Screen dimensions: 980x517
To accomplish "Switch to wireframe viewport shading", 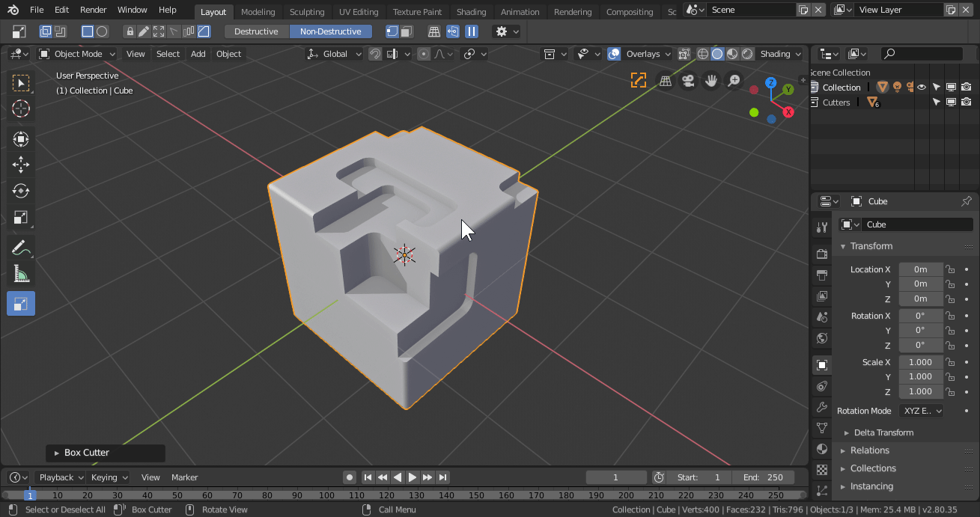I will tap(702, 54).
